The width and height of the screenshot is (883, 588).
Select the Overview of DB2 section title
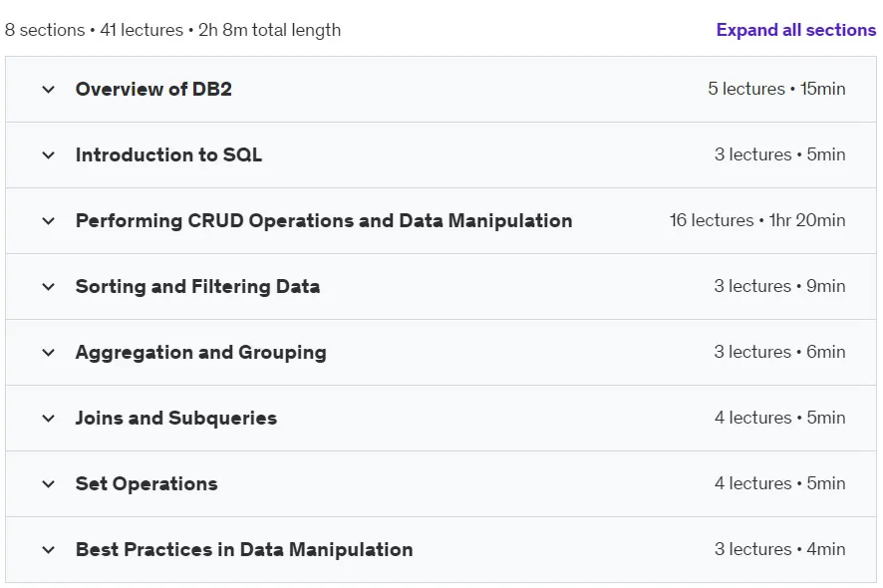[153, 89]
